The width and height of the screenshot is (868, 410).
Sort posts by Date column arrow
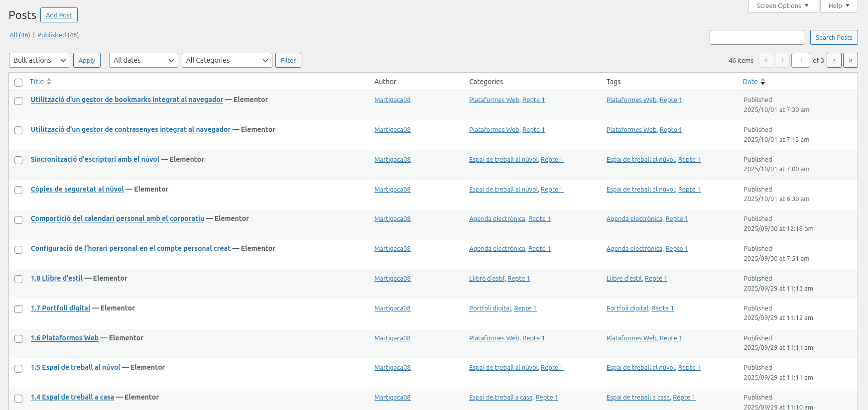tap(762, 82)
